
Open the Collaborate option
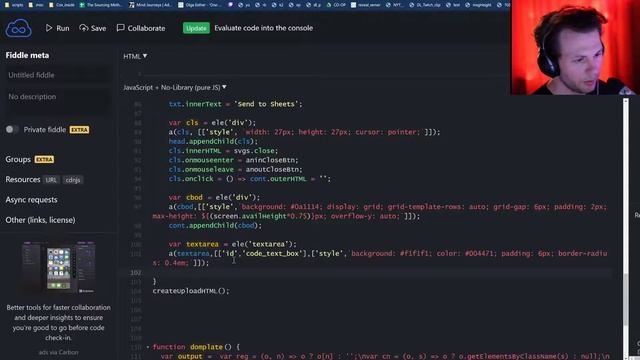click(141, 28)
